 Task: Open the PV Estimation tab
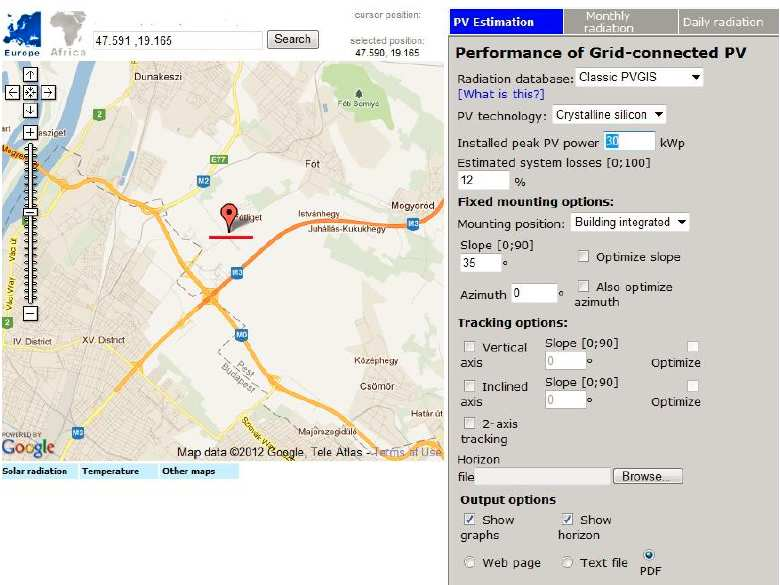506,22
